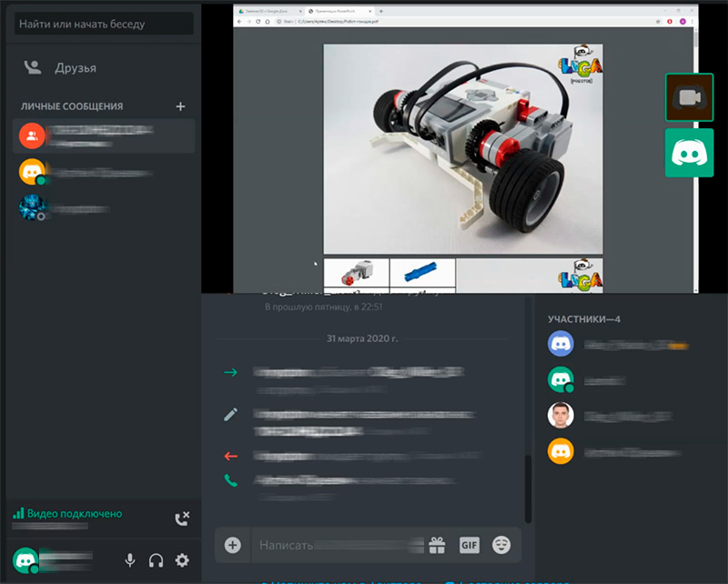Toggle microphone mute
Viewport: 728px width, 584px height.
[130, 560]
